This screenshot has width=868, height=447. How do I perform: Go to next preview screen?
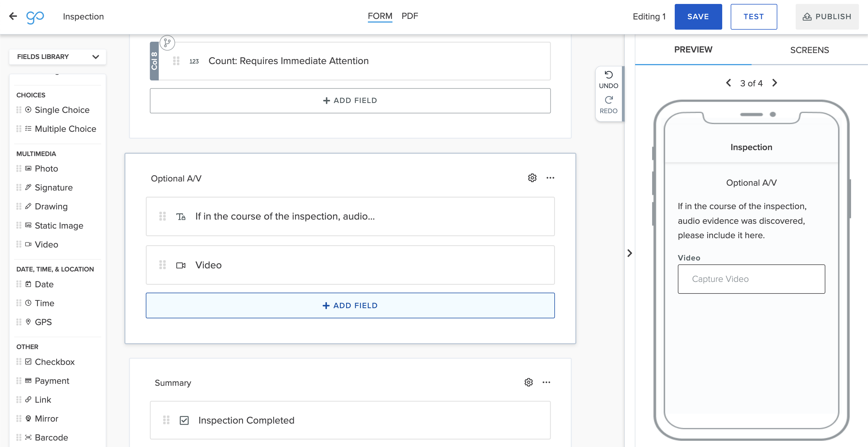[775, 83]
